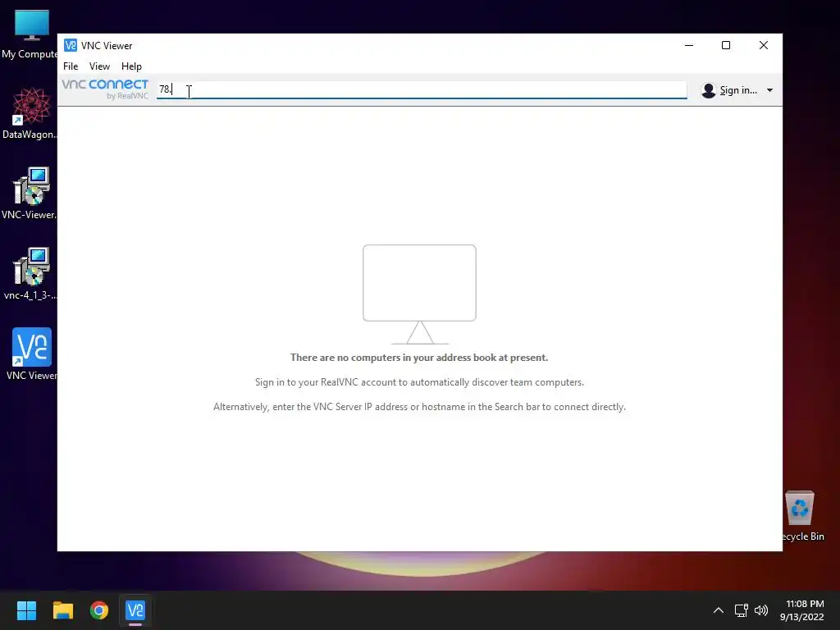
Task: Select the Recycle Bin desktop icon
Action: [x=802, y=516]
